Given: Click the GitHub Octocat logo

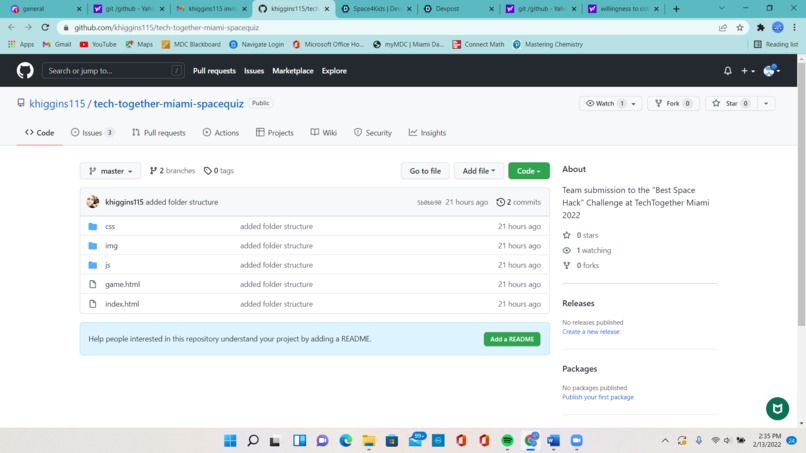Looking at the screenshot, I should (x=25, y=70).
